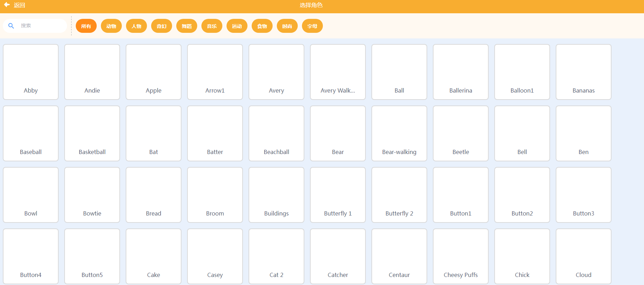Add the Cake sprite
This screenshot has width=644, height=285.
point(154,256)
